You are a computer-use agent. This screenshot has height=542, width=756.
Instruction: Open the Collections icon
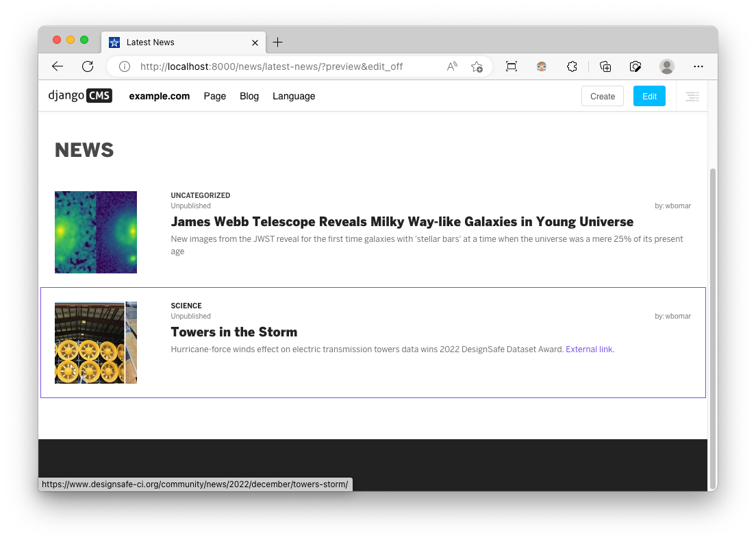point(605,66)
